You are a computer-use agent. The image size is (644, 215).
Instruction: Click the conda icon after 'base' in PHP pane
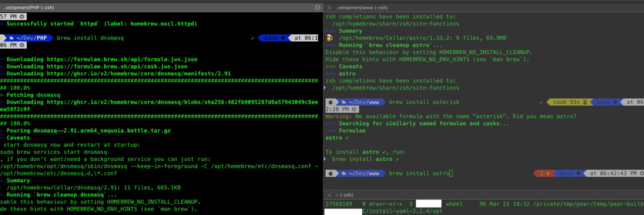(x=283, y=38)
